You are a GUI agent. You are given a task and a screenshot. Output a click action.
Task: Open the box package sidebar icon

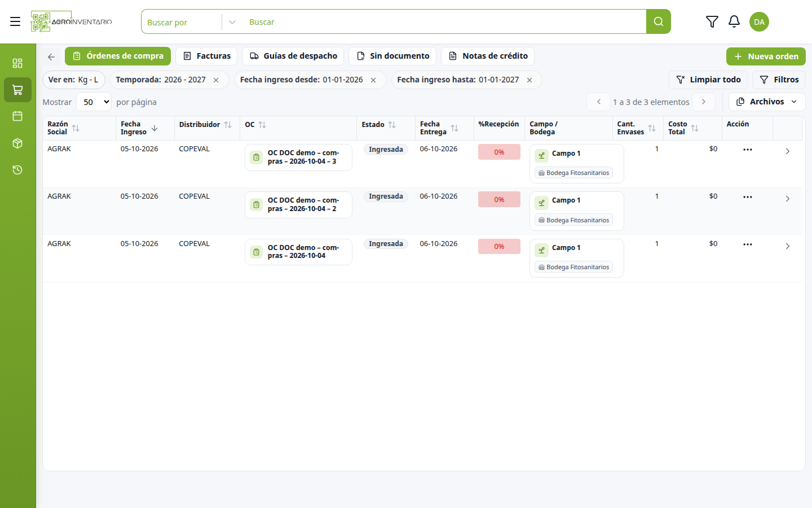click(17, 143)
